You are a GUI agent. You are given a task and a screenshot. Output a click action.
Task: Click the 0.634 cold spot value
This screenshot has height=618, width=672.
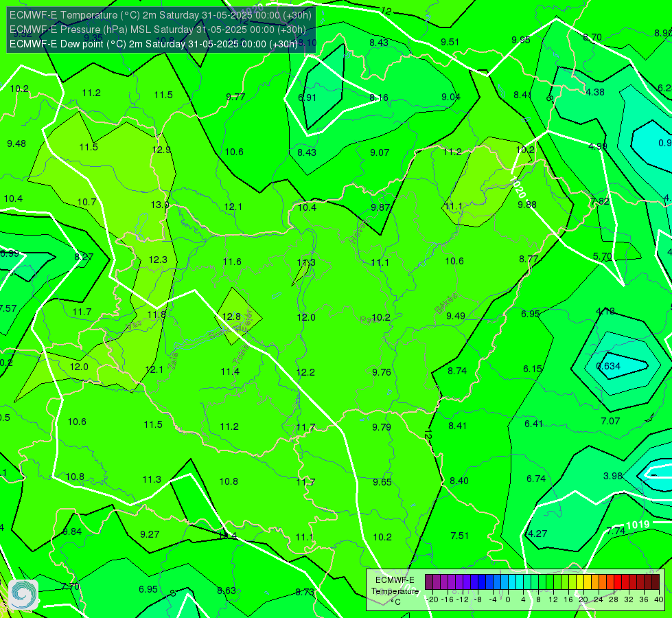pyautogui.click(x=609, y=366)
